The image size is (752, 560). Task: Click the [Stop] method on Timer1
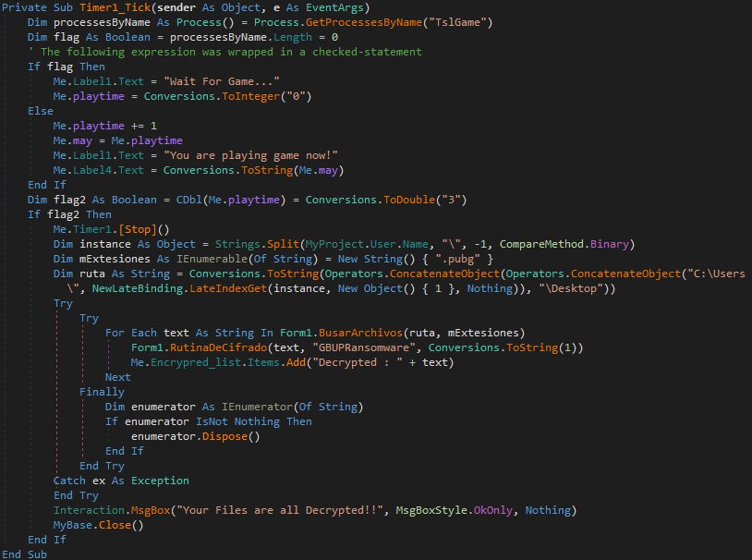[137, 229]
